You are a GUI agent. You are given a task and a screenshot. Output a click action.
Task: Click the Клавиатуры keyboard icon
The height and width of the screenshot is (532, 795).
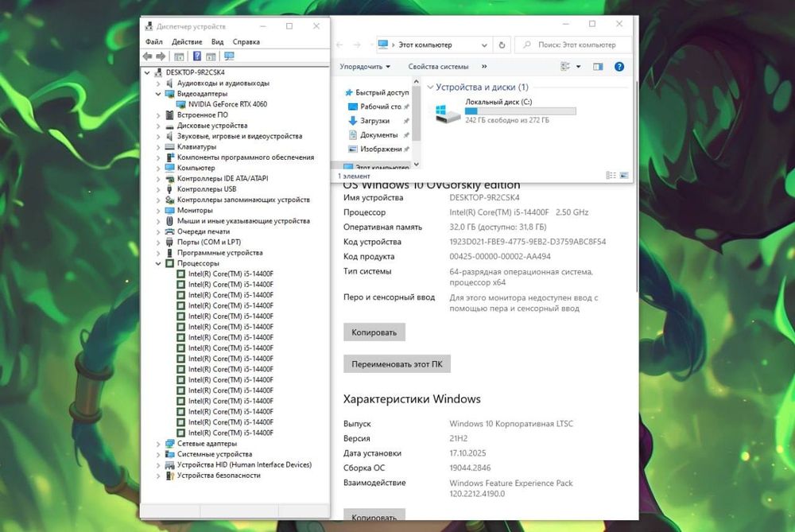click(x=169, y=146)
